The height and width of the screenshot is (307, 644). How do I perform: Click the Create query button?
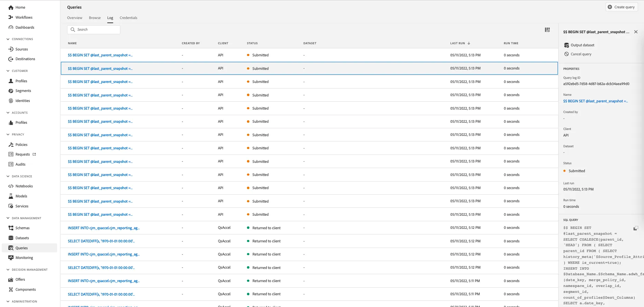(621, 7)
